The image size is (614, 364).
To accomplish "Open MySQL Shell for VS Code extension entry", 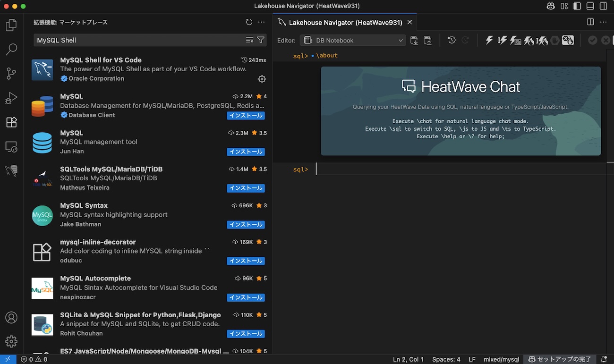I will [x=148, y=69].
